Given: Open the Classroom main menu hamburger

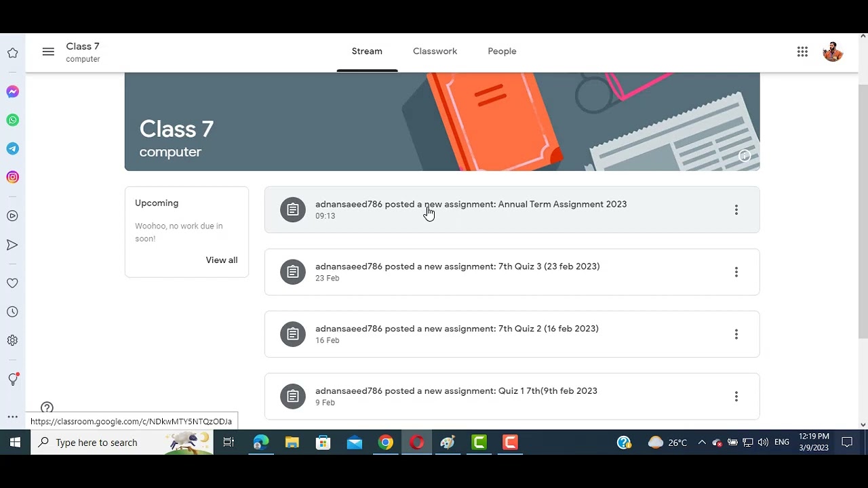Looking at the screenshot, I should tap(48, 52).
